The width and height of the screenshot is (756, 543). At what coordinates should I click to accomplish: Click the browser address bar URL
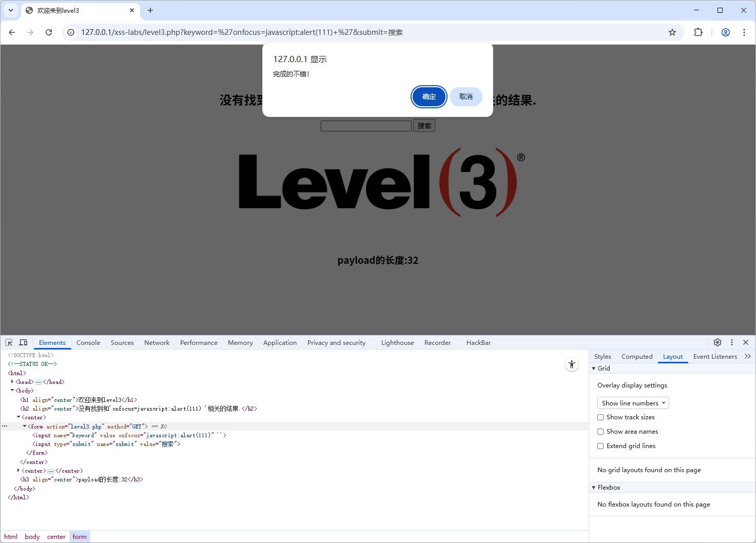pyautogui.click(x=241, y=32)
